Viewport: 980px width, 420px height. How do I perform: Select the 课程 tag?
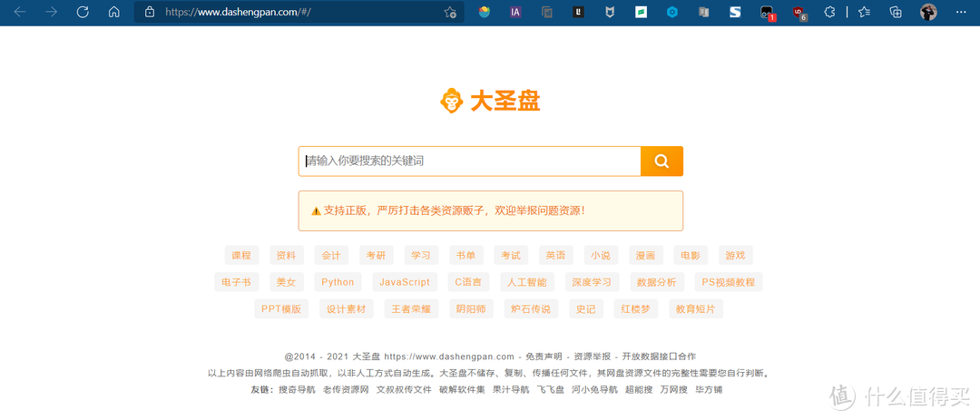(241, 255)
